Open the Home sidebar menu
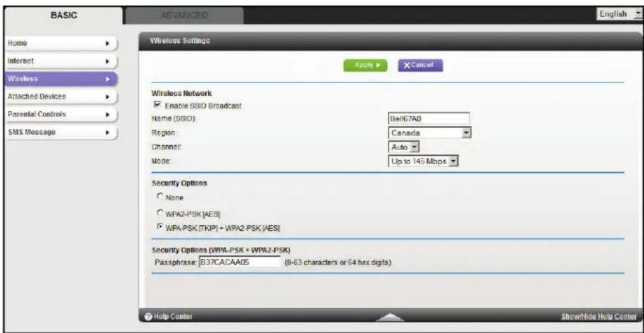 point(61,42)
